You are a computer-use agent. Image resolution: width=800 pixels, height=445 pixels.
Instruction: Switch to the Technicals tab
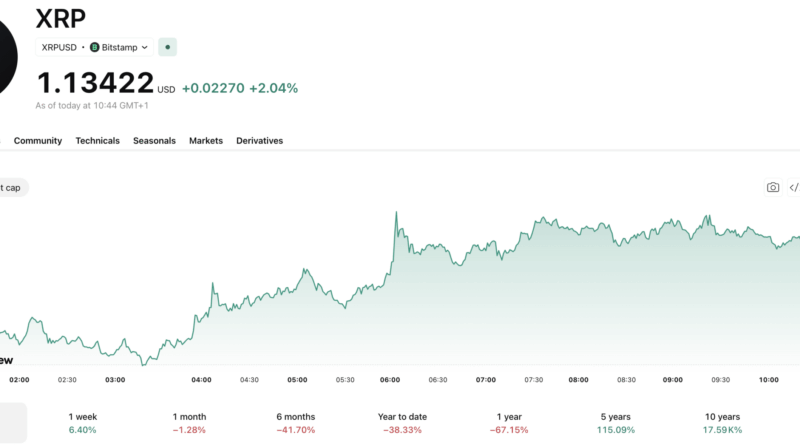97,141
